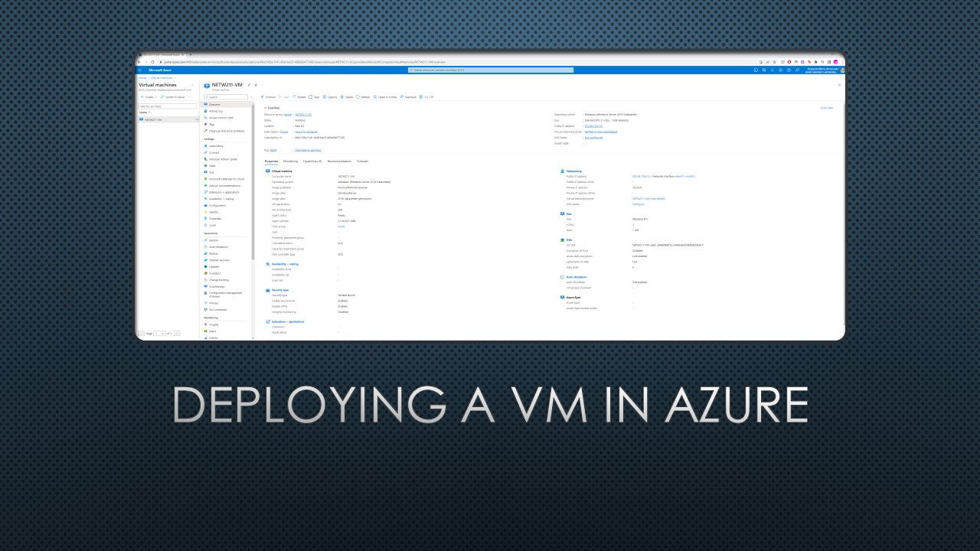
Task: Switch to the Recommendations tab
Action: [x=339, y=161]
